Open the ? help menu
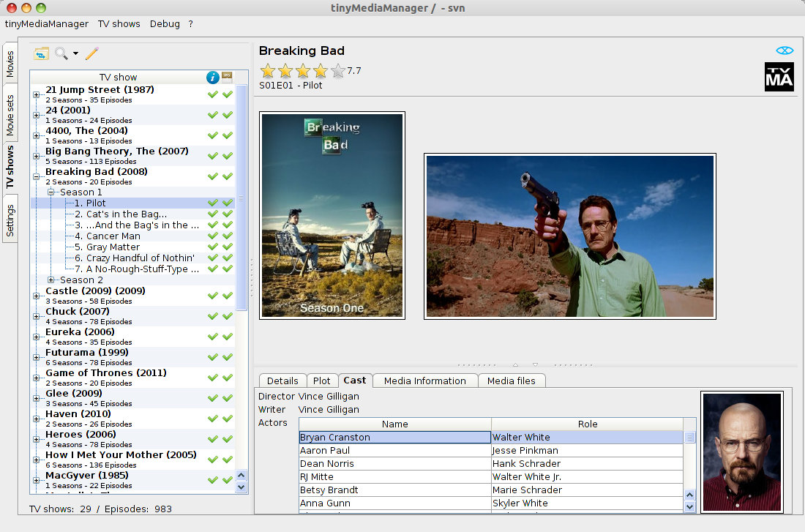 point(190,23)
